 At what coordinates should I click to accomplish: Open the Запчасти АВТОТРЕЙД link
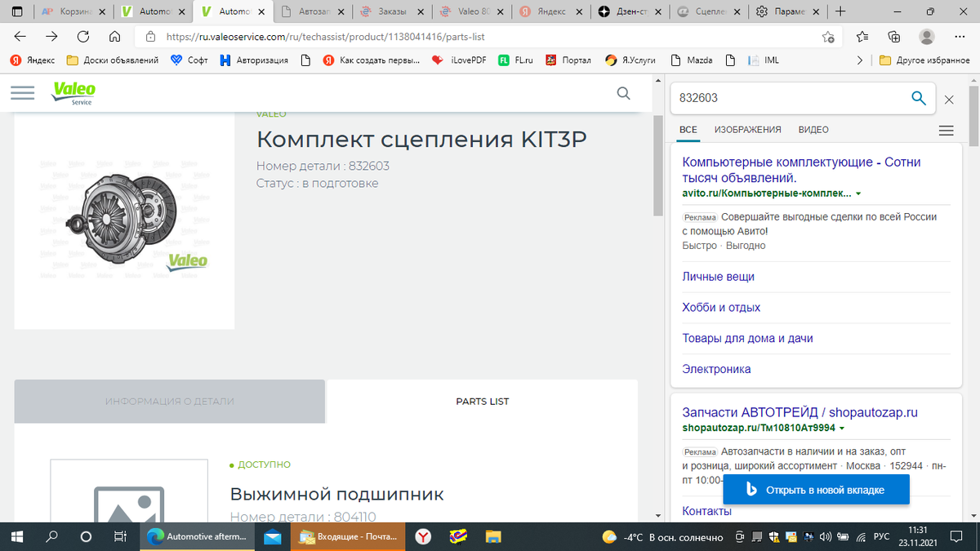click(x=800, y=412)
